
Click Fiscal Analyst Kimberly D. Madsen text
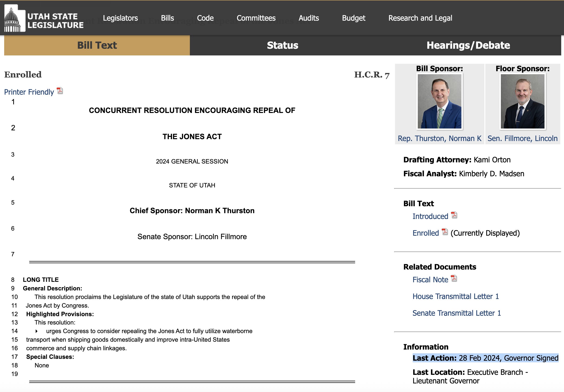(x=464, y=174)
